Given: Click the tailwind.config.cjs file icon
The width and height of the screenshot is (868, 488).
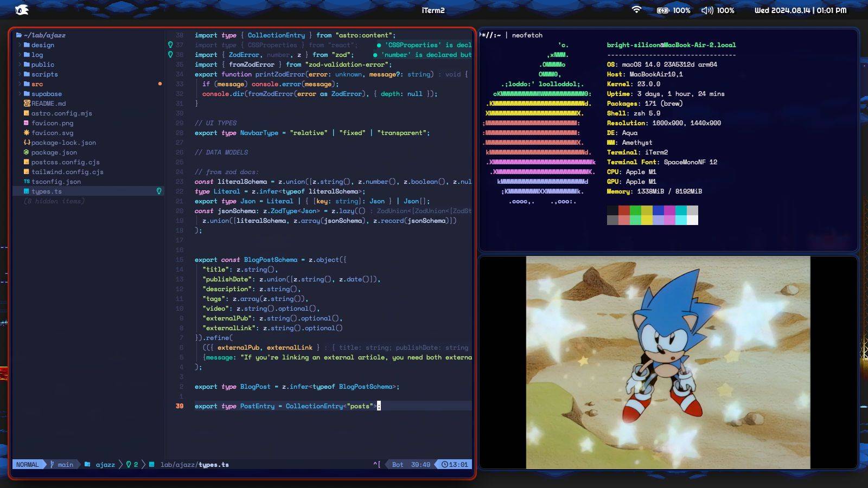Looking at the screenshot, I should [27, 172].
